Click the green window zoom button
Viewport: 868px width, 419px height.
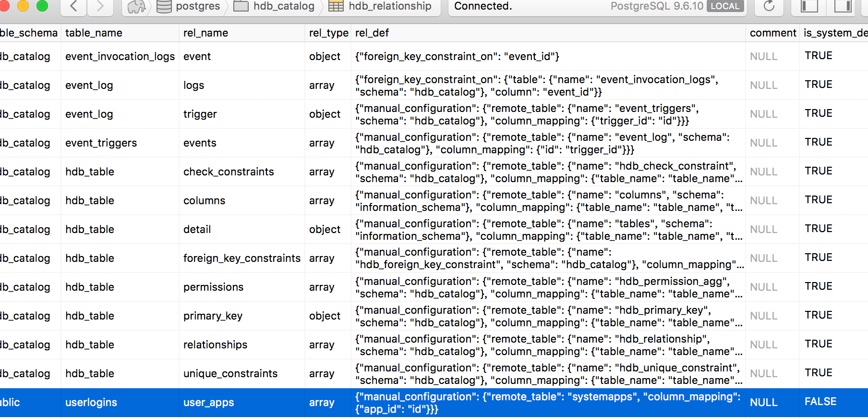click(x=42, y=5)
